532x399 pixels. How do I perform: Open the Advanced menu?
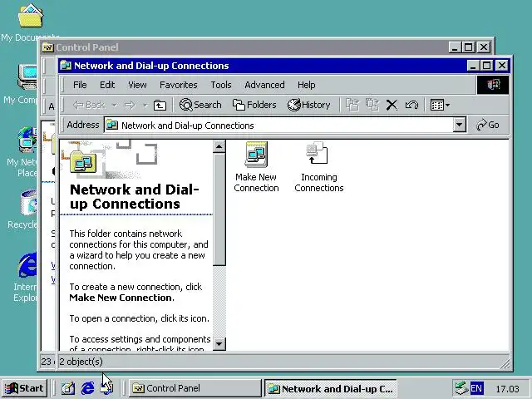(x=264, y=85)
